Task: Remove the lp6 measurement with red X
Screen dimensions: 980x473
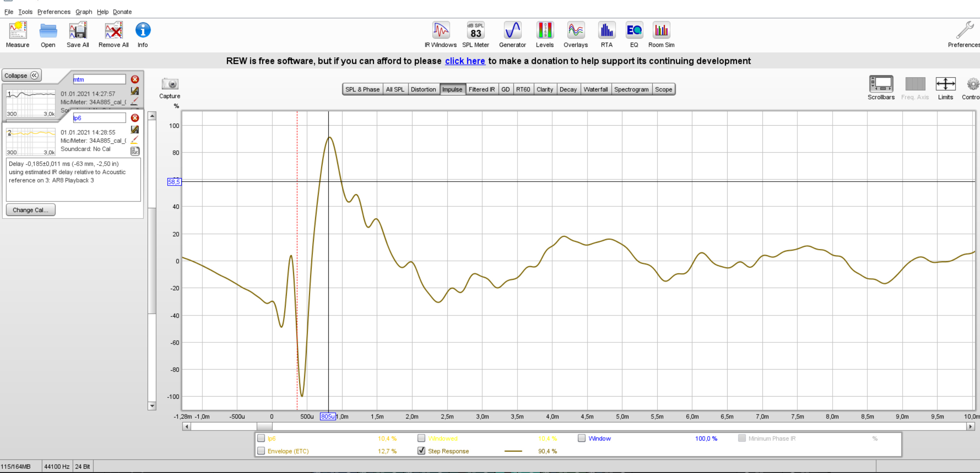Action: (x=135, y=118)
